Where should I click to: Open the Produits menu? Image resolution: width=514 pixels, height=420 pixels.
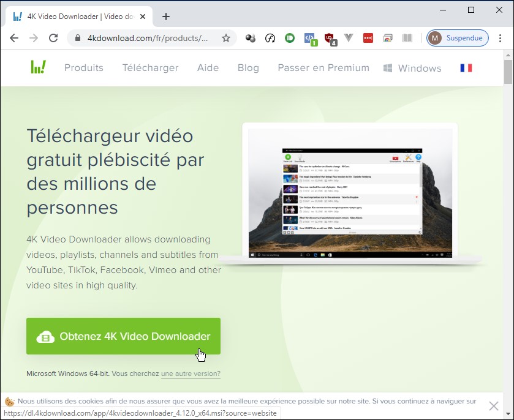(83, 68)
